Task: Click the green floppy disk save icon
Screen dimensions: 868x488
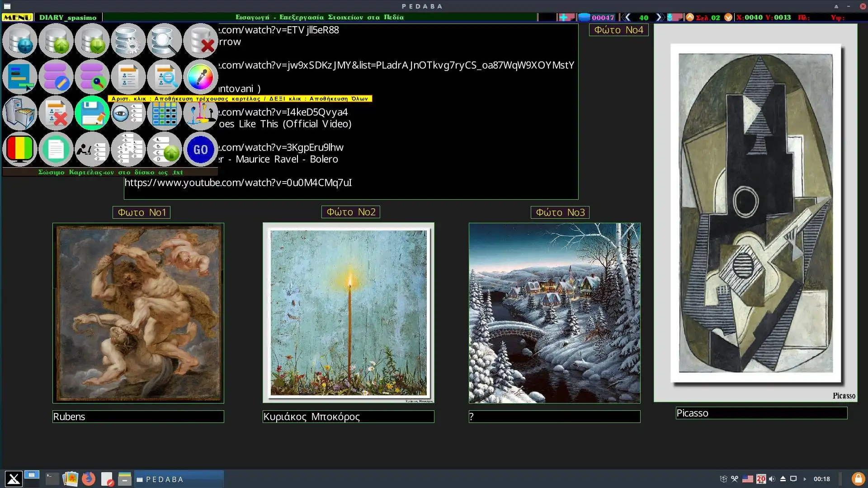Action: tap(92, 113)
